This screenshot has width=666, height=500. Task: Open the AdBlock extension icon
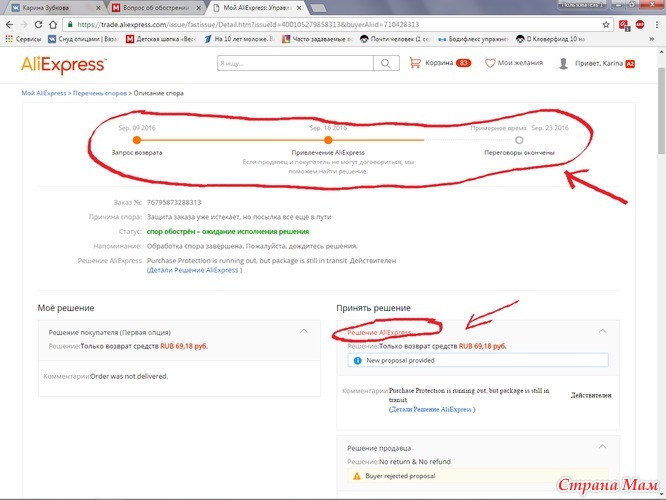point(640,25)
